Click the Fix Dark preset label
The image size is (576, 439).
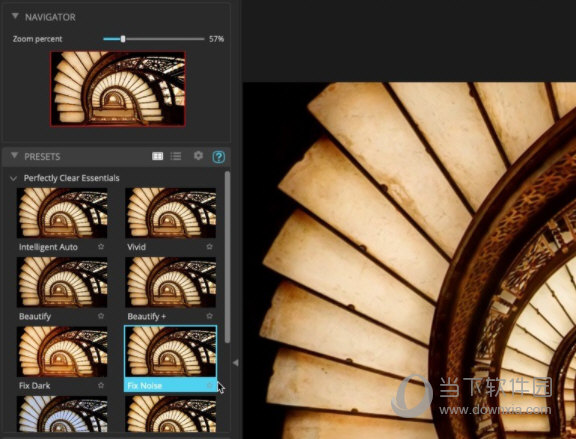[x=35, y=386]
